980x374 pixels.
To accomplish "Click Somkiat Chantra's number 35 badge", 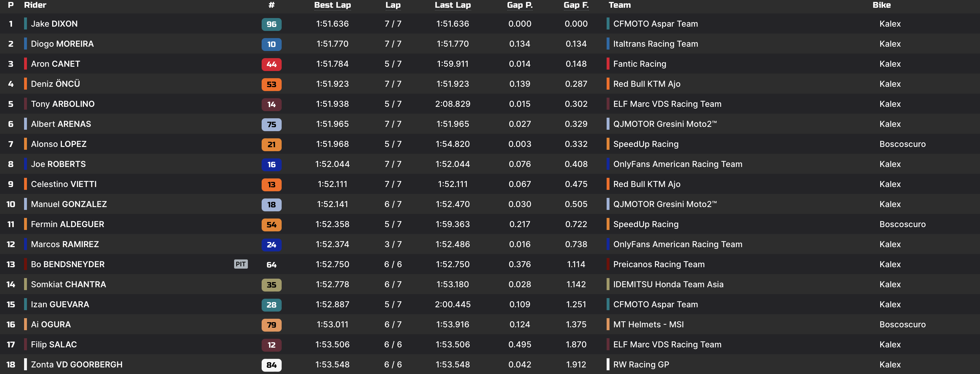I will point(271,285).
